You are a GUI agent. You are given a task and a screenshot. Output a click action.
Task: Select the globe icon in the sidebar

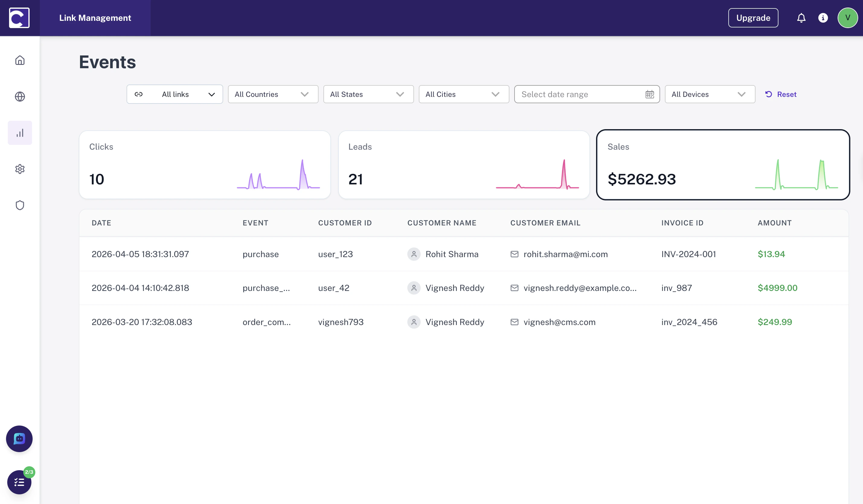[x=20, y=96]
